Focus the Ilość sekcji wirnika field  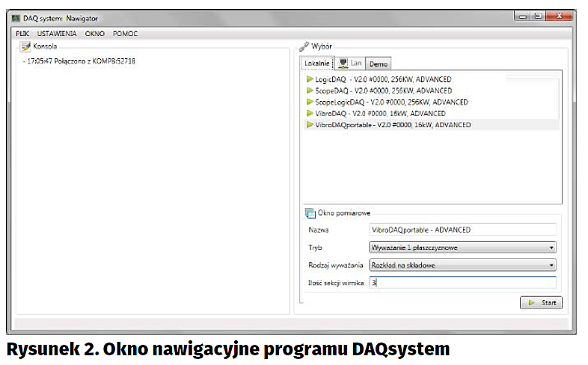[x=463, y=283]
